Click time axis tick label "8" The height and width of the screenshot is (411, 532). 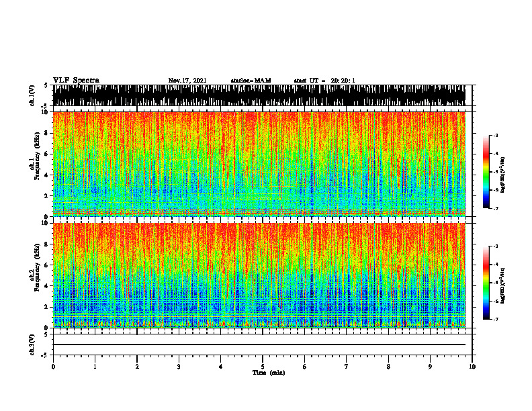[x=388, y=367]
